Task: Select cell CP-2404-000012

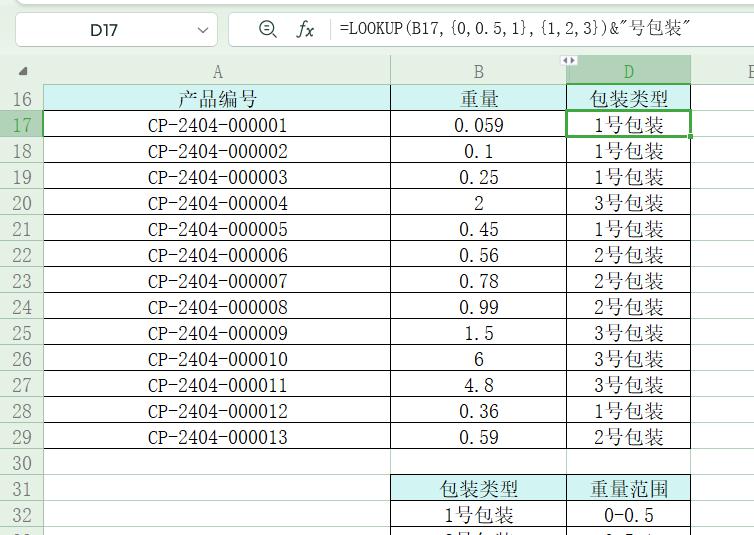Action: tap(217, 410)
